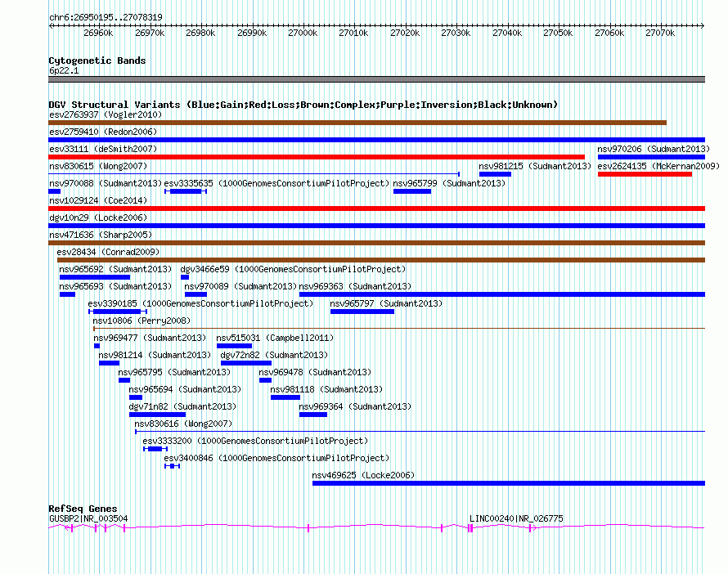Click the 26970k ruler position
This screenshot has width=728, height=574.
pyautogui.click(x=150, y=33)
